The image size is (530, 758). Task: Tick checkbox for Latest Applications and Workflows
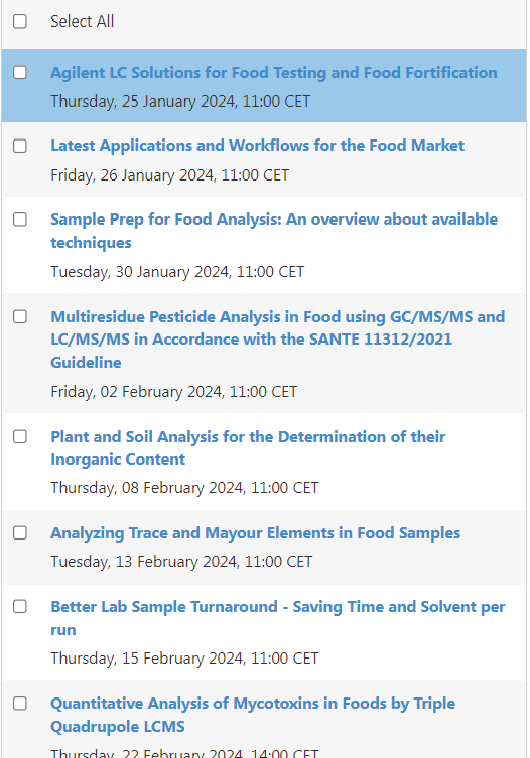coord(20,146)
